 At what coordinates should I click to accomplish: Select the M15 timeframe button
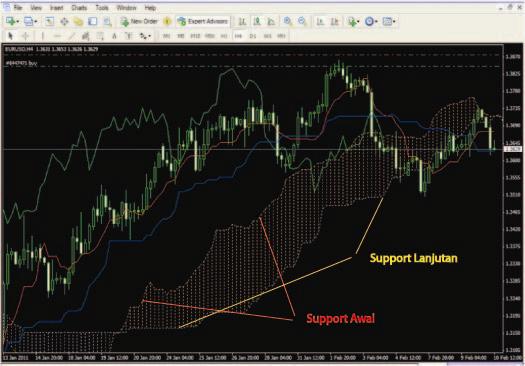pyautogui.click(x=195, y=36)
